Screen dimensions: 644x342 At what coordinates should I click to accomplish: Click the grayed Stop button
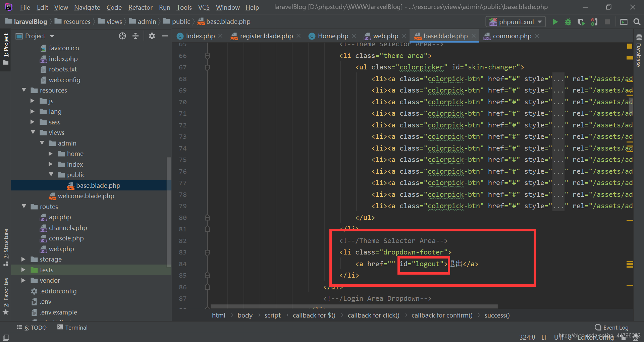click(607, 22)
